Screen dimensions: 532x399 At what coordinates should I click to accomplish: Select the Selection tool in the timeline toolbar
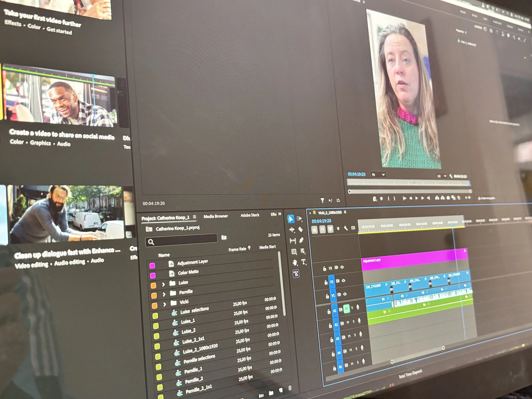click(291, 219)
